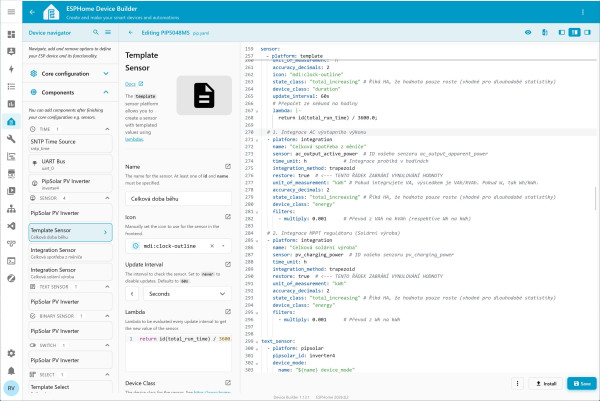Fold the text_sensor block at line 299
600x401 pixels.
click(257, 341)
